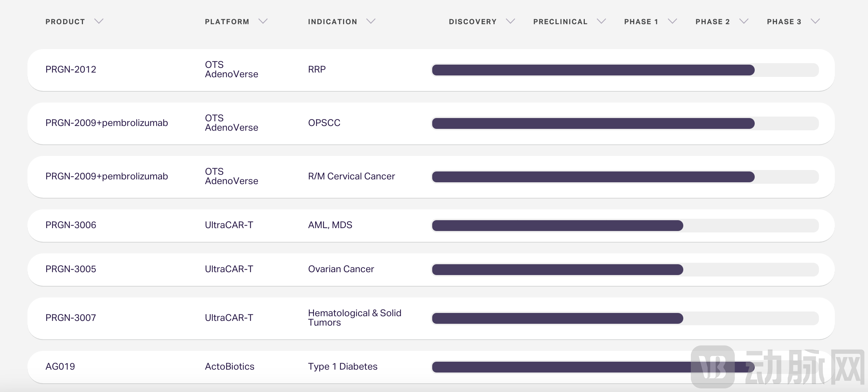Select the PRODUCT column header text
This screenshot has height=392, width=868.
(x=65, y=22)
